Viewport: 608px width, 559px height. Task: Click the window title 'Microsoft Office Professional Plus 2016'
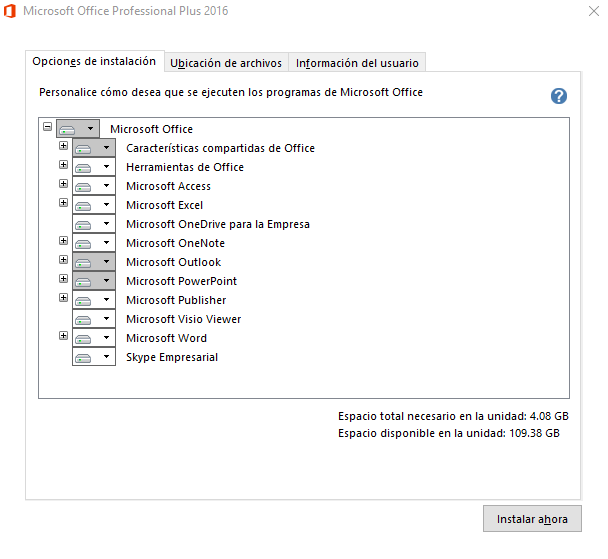[x=126, y=11]
